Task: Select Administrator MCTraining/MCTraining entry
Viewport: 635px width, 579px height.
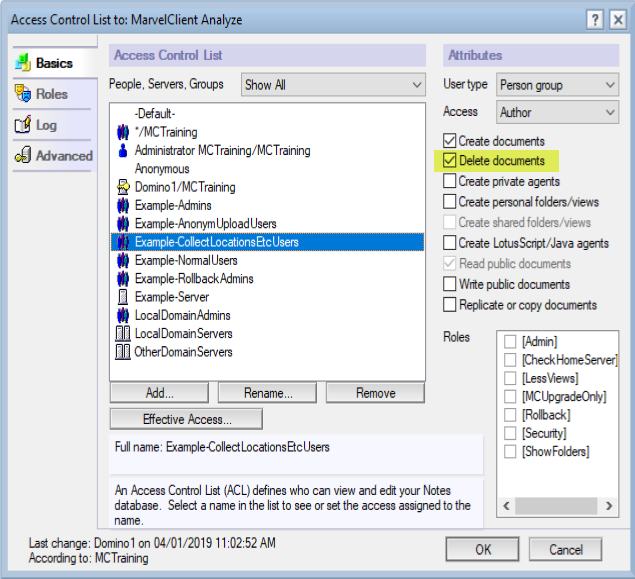Action: [267, 150]
